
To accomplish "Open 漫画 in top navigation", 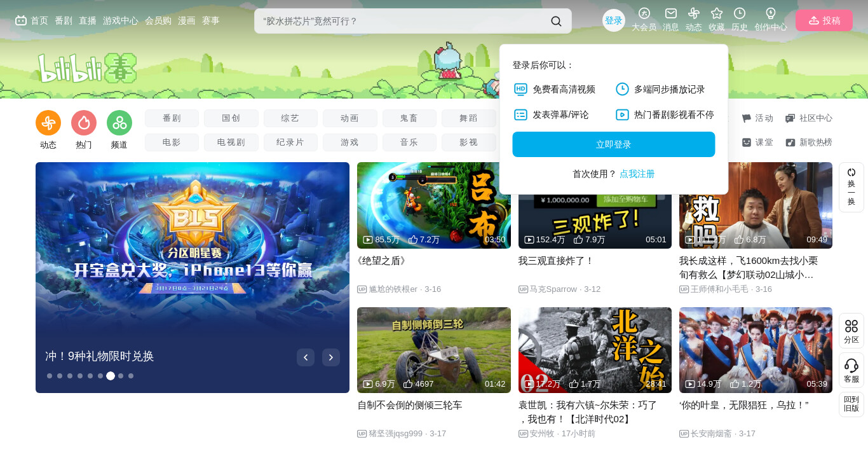I will [x=187, y=20].
